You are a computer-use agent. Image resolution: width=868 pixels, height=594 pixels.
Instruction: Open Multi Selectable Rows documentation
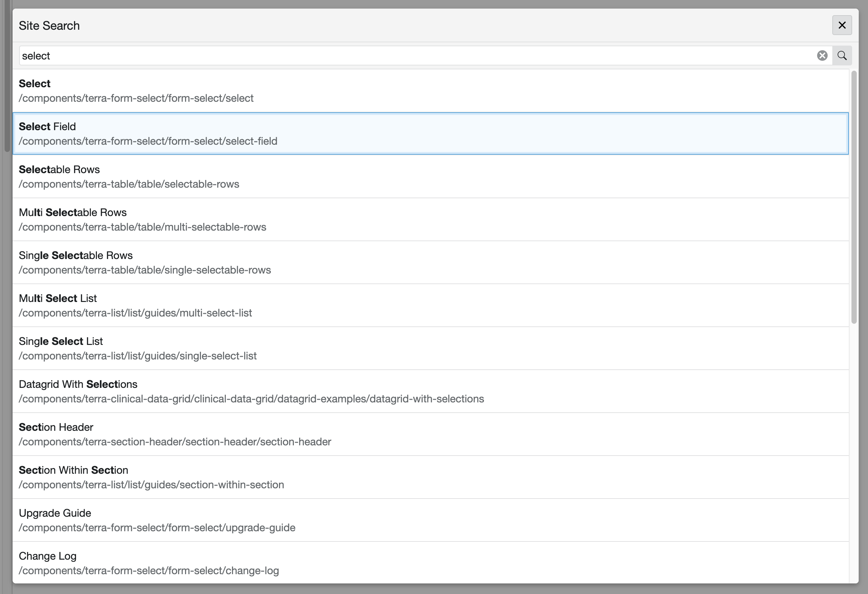click(x=142, y=220)
